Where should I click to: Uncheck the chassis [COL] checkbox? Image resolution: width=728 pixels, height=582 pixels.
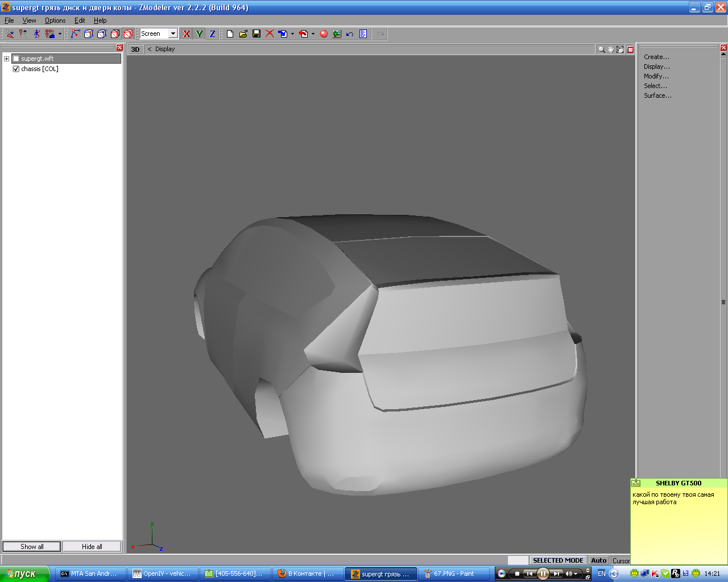pyautogui.click(x=16, y=69)
